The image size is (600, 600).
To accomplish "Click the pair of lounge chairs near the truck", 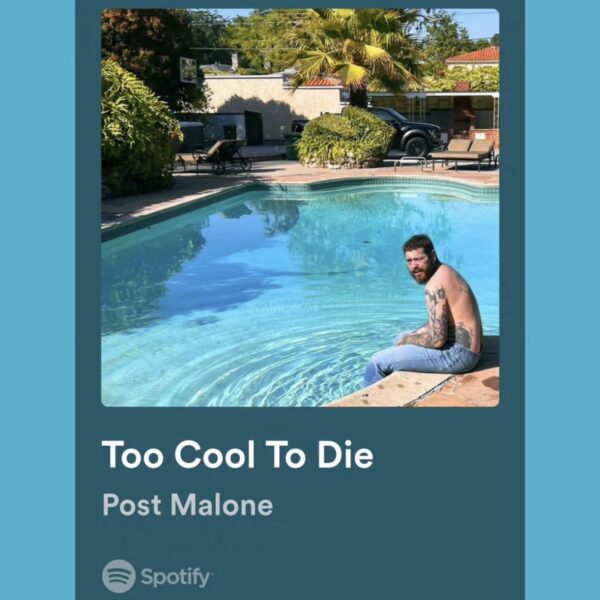I will (x=465, y=153).
